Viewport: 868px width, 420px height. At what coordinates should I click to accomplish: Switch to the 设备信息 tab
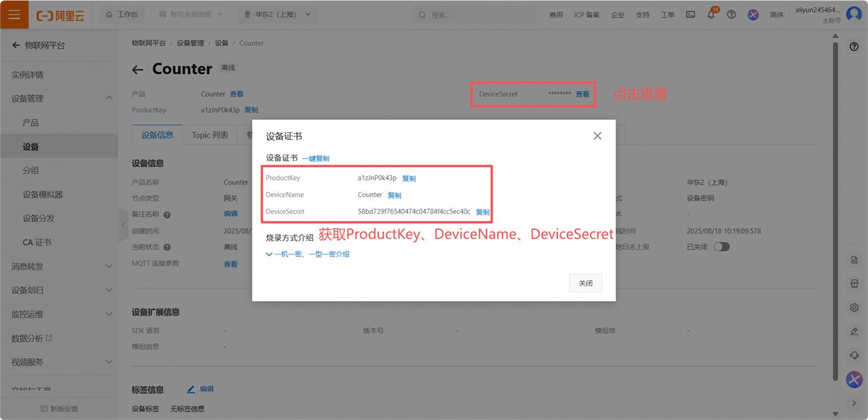(157, 135)
